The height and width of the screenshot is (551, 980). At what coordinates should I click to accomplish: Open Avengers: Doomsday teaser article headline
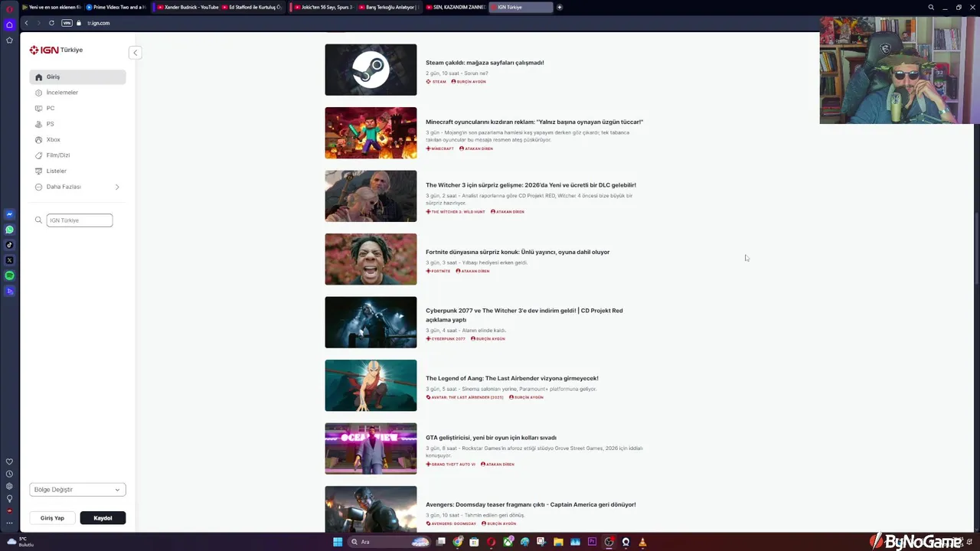pyautogui.click(x=531, y=504)
